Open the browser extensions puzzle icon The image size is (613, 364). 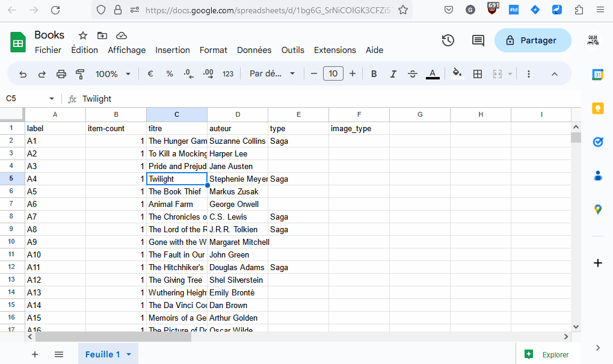pyautogui.click(x=579, y=10)
